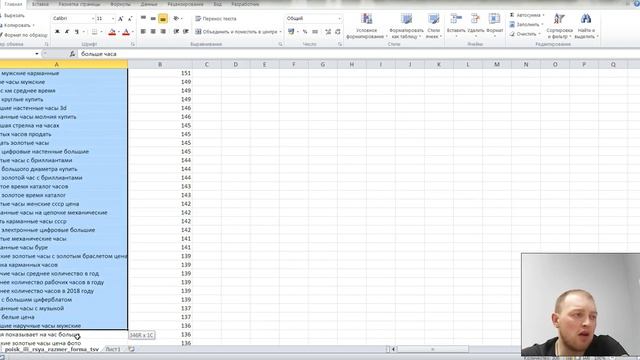The image size is (640, 360).
Task: Decrease indent in alignment group
Action: click(176, 31)
